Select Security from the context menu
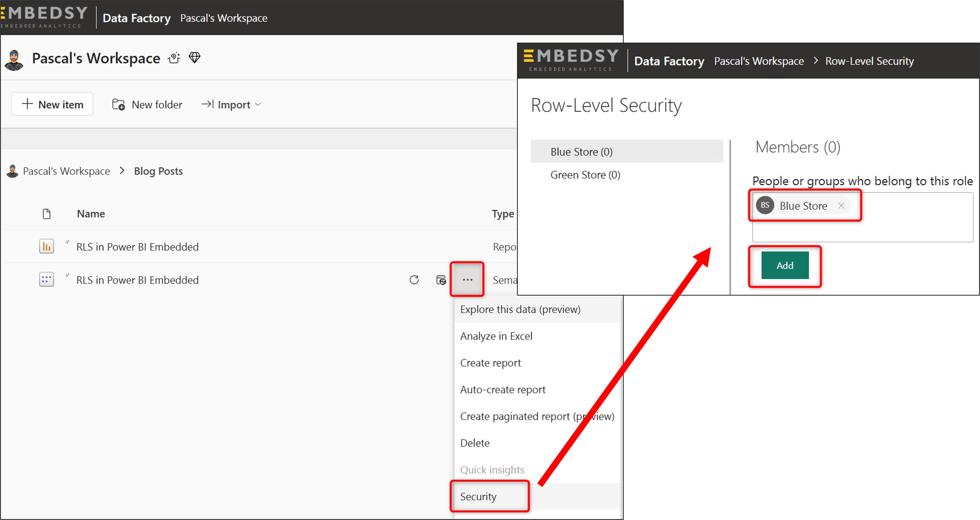Image resolution: width=980 pixels, height=520 pixels. pos(537,496)
